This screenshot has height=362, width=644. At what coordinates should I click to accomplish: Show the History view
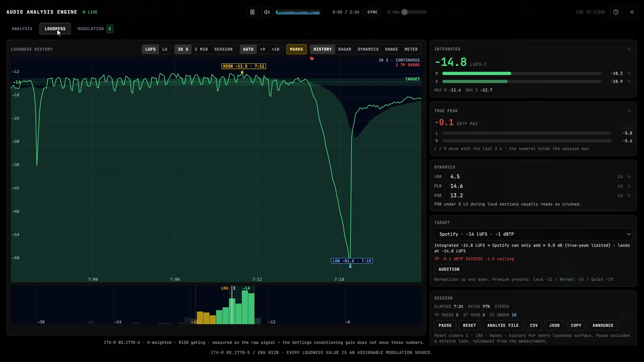pyautogui.click(x=323, y=49)
